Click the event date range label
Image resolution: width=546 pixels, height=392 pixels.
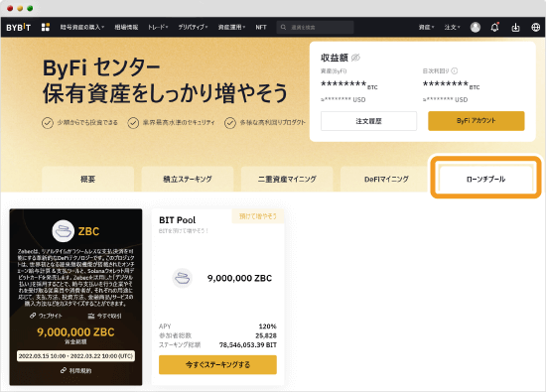pos(75,356)
